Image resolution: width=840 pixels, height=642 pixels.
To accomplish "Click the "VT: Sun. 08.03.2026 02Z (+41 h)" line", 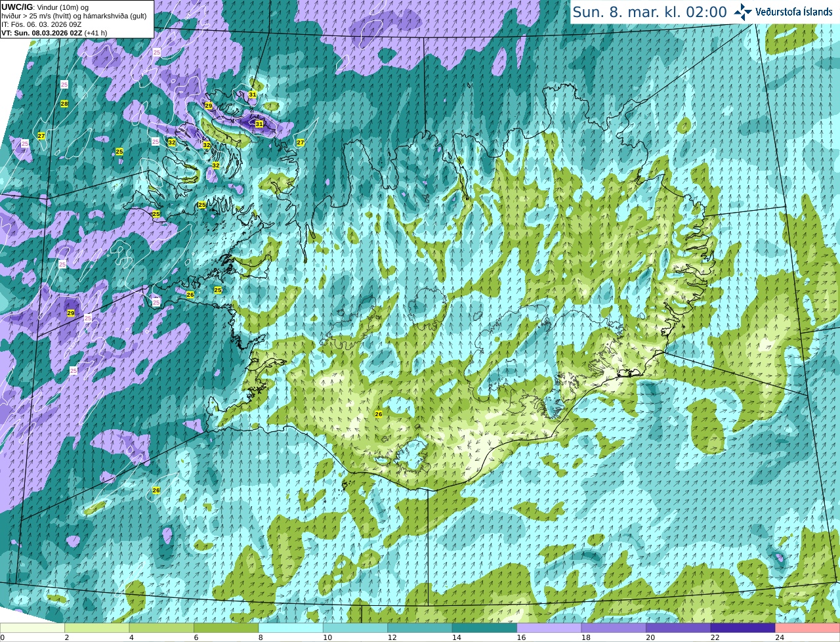I will click(x=54, y=33).
